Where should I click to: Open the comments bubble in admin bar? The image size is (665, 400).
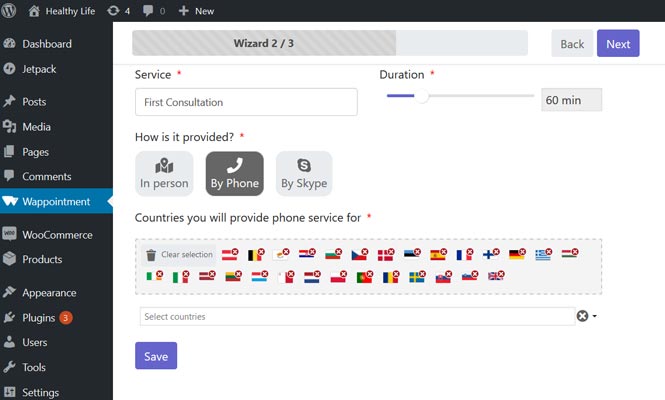coord(154,11)
